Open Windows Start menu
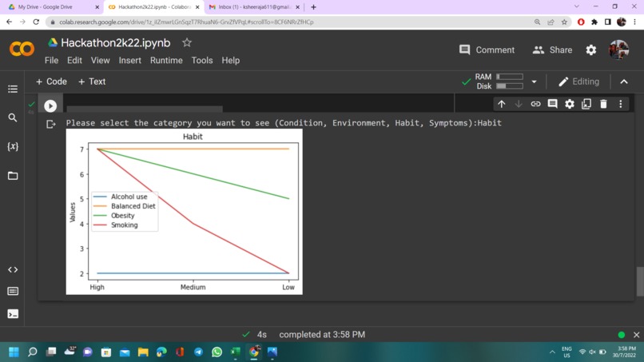The image size is (644, 362). click(x=14, y=352)
